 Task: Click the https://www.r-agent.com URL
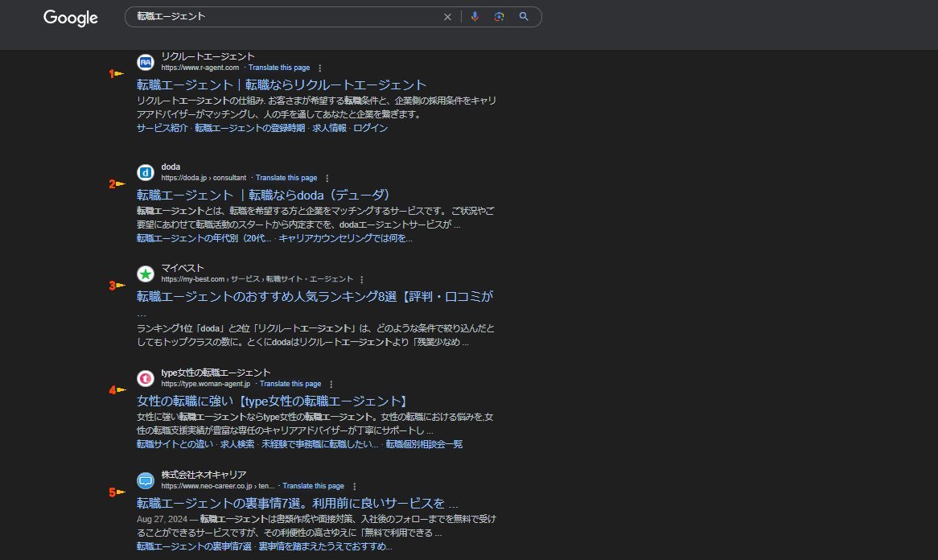coord(200,68)
